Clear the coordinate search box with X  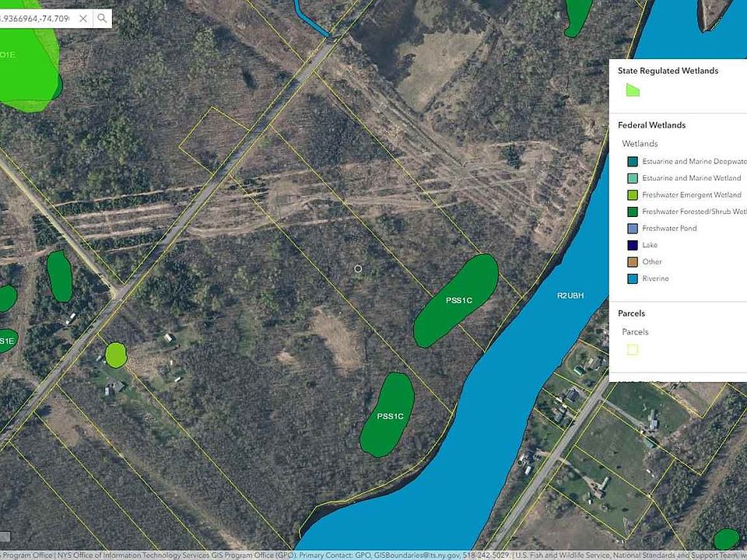pos(83,19)
